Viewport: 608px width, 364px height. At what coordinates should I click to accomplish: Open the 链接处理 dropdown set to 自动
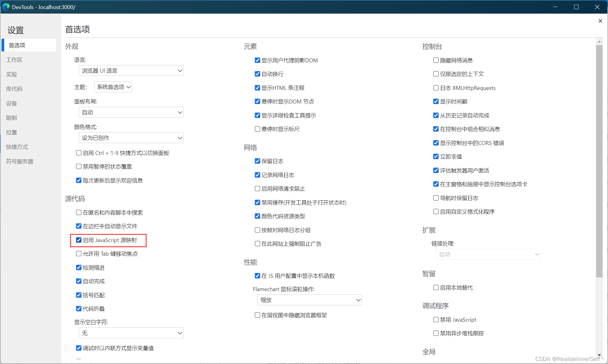488,254
